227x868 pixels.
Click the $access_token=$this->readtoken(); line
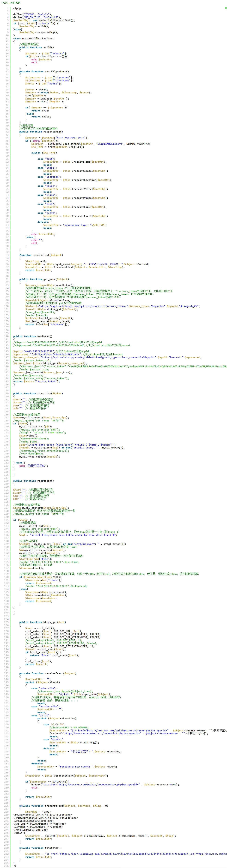50,285
